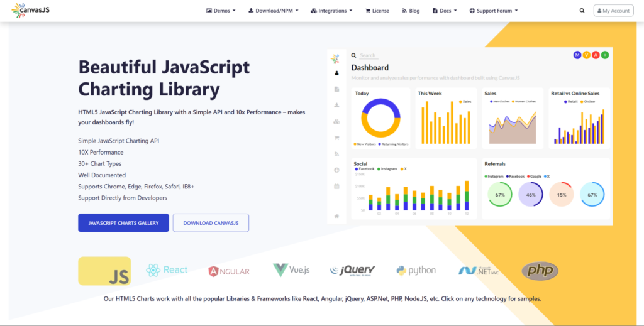Click the This Week bar chart
644x326 pixels.
coord(446,122)
